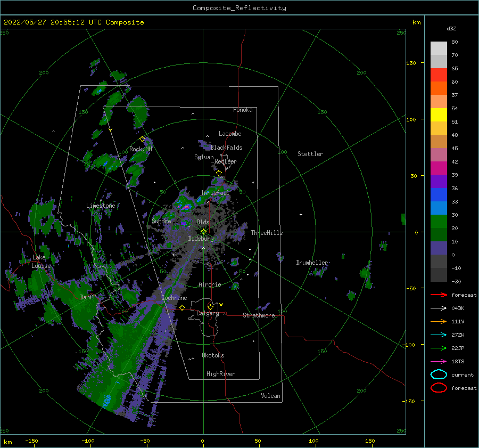479x448 pixels.
Task: Click the dBZ legend heading
Action: coord(451,28)
